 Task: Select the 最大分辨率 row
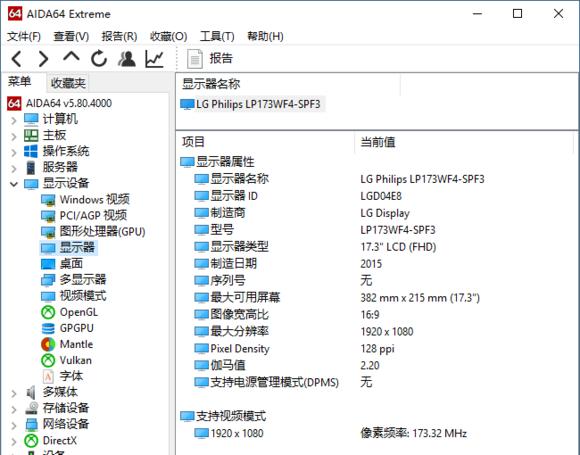pyautogui.click(x=232, y=331)
